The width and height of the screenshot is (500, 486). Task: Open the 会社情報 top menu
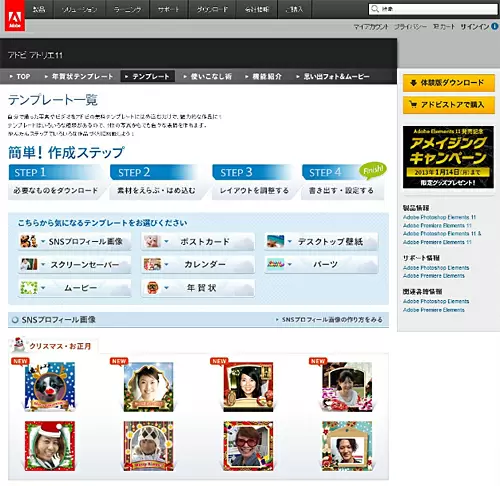pos(257,9)
